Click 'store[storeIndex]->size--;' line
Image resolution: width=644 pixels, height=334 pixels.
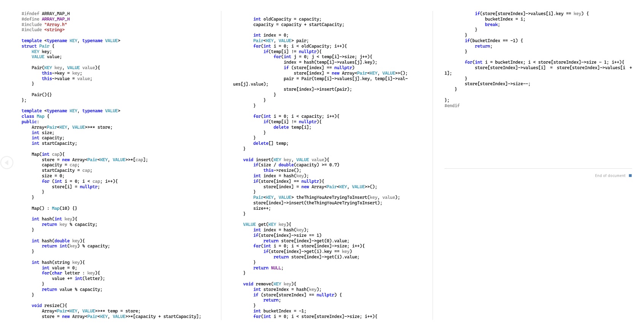click(x=498, y=84)
